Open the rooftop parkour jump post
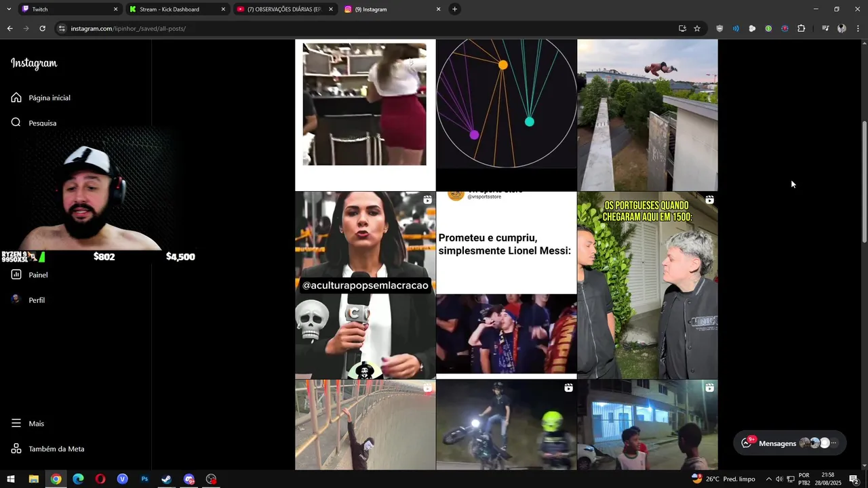 648,115
